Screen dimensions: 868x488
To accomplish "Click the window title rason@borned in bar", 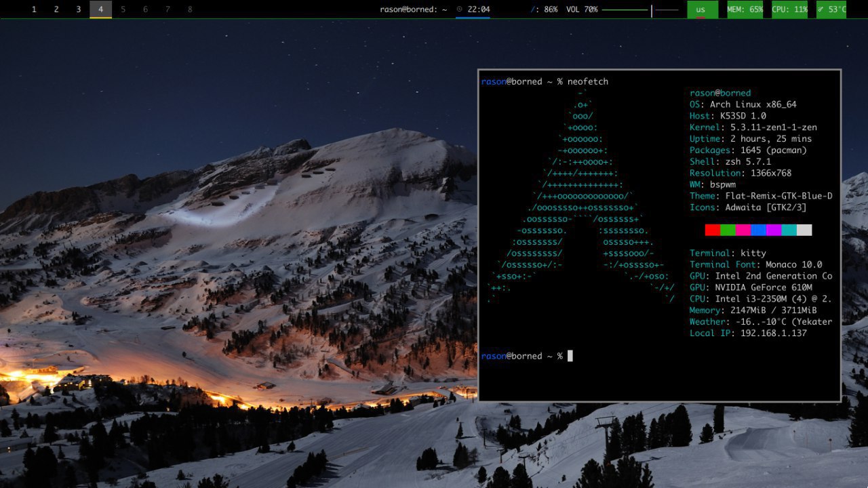I will pyautogui.click(x=413, y=9).
